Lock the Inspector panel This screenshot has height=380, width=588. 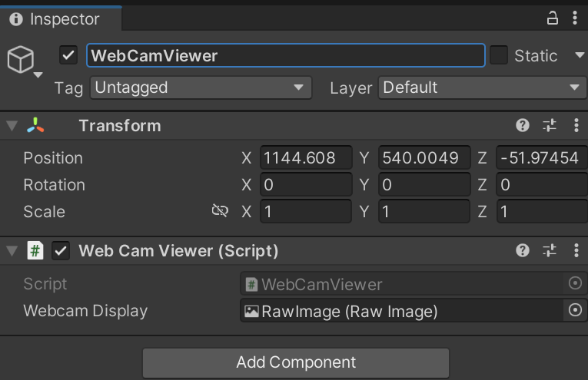[552, 18]
